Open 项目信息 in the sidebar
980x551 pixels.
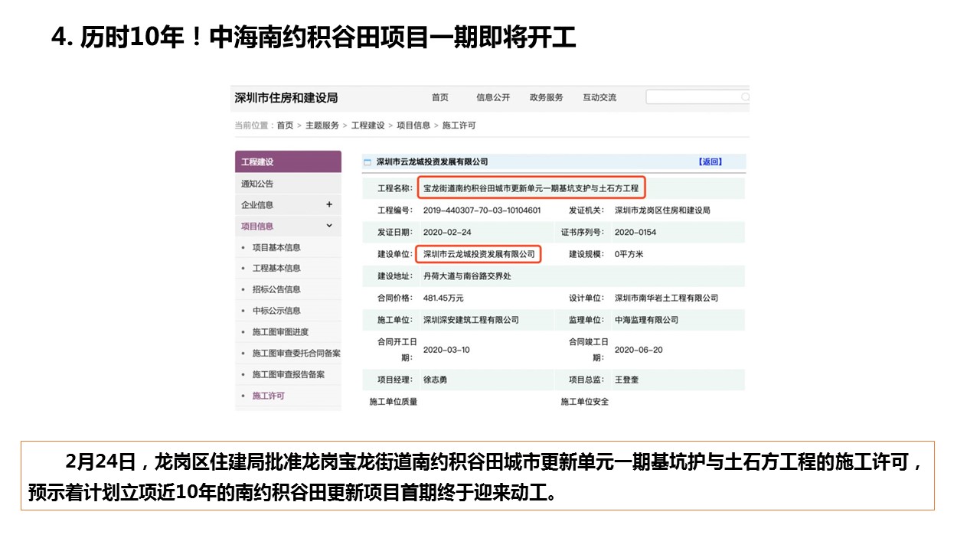[257, 226]
